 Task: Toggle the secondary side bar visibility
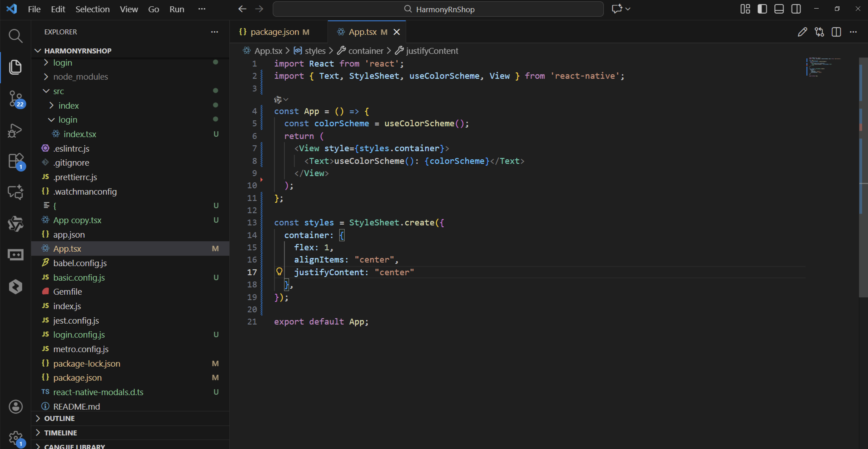point(796,9)
